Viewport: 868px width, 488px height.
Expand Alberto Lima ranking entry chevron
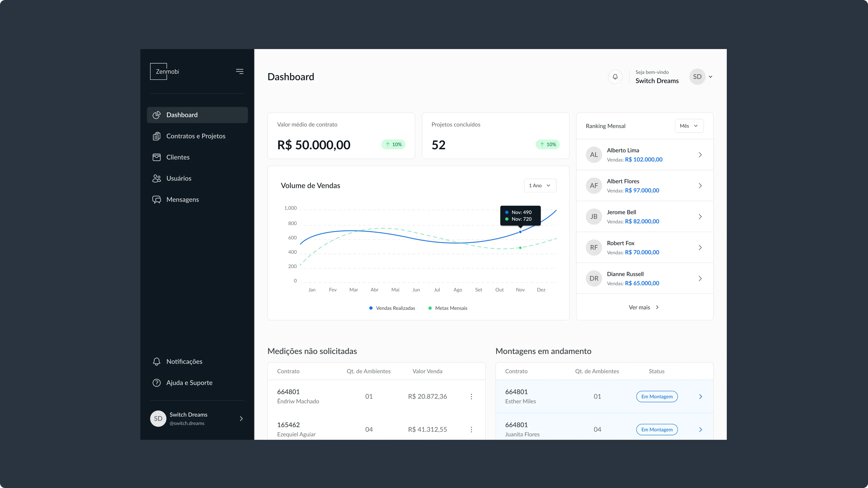[x=700, y=155]
